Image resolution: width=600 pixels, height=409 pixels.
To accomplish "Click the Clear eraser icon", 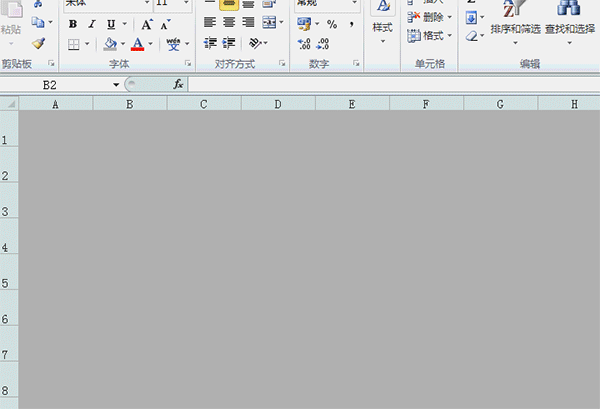I will (471, 36).
